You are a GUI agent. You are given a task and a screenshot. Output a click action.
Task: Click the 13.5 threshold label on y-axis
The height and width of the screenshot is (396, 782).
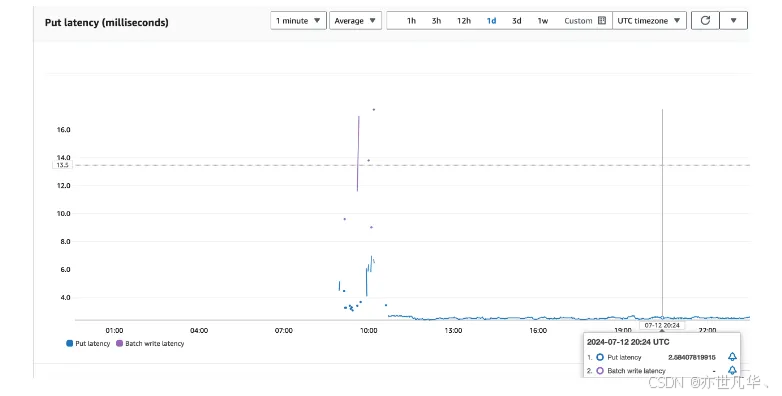click(63, 165)
